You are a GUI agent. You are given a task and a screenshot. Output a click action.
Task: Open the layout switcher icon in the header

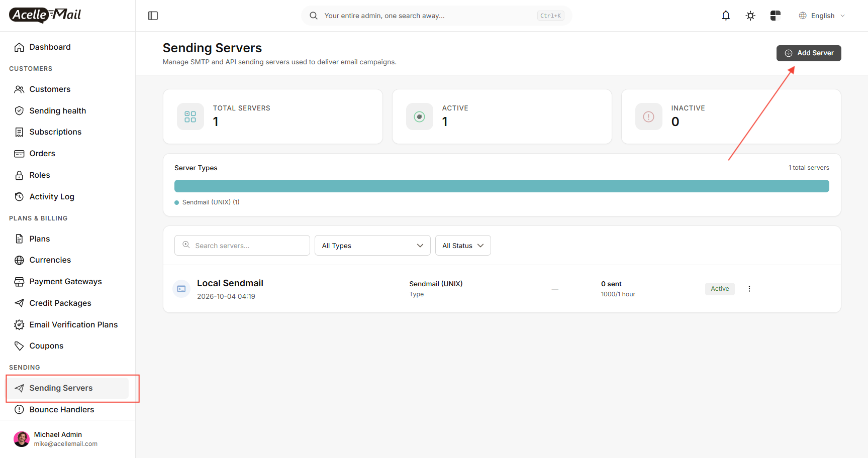pyautogui.click(x=776, y=16)
